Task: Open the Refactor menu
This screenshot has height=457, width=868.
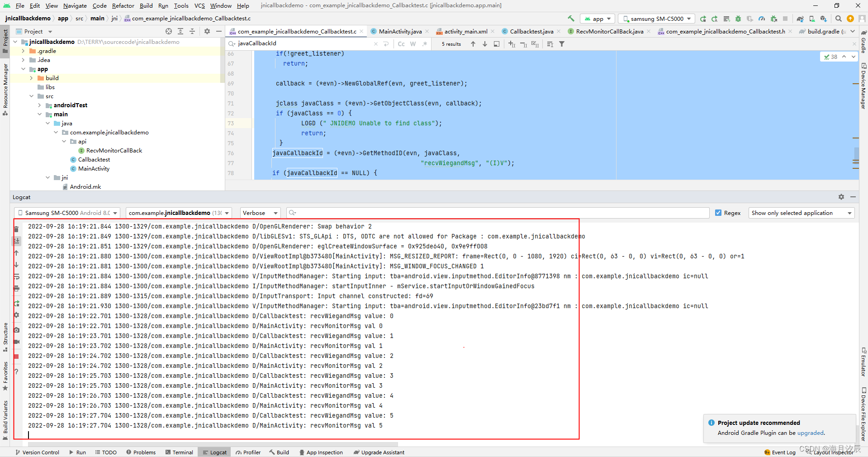Action: [x=123, y=5]
